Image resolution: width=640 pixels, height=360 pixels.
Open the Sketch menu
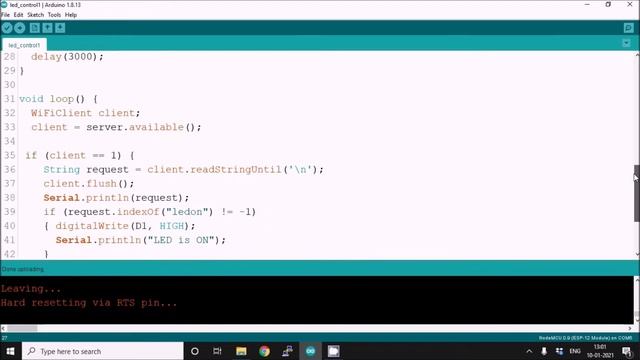(x=36, y=15)
